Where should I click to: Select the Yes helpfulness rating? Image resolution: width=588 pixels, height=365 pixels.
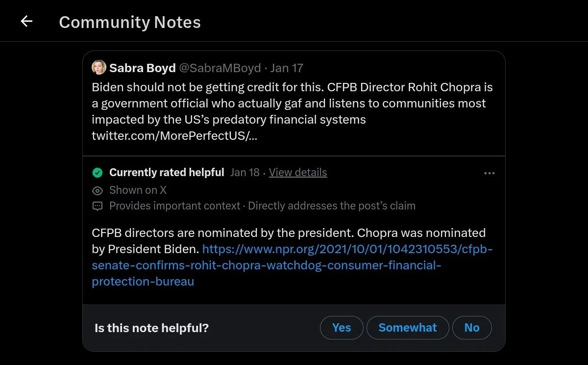point(342,327)
